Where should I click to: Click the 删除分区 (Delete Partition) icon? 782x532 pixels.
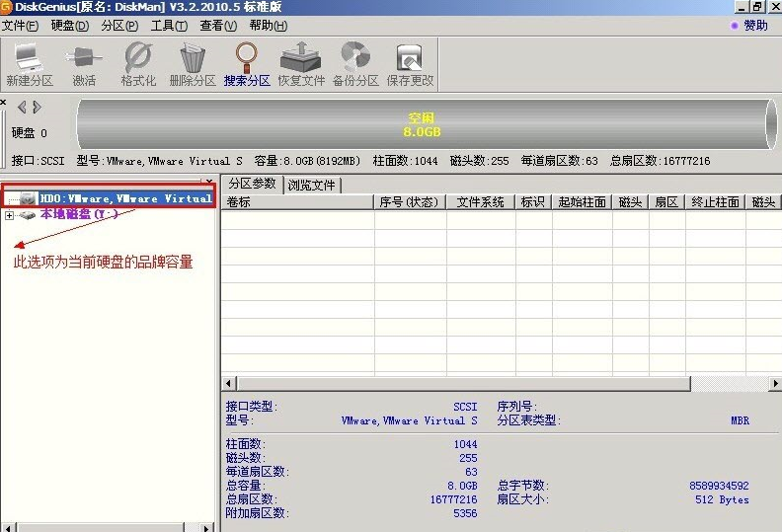coord(193,64)
